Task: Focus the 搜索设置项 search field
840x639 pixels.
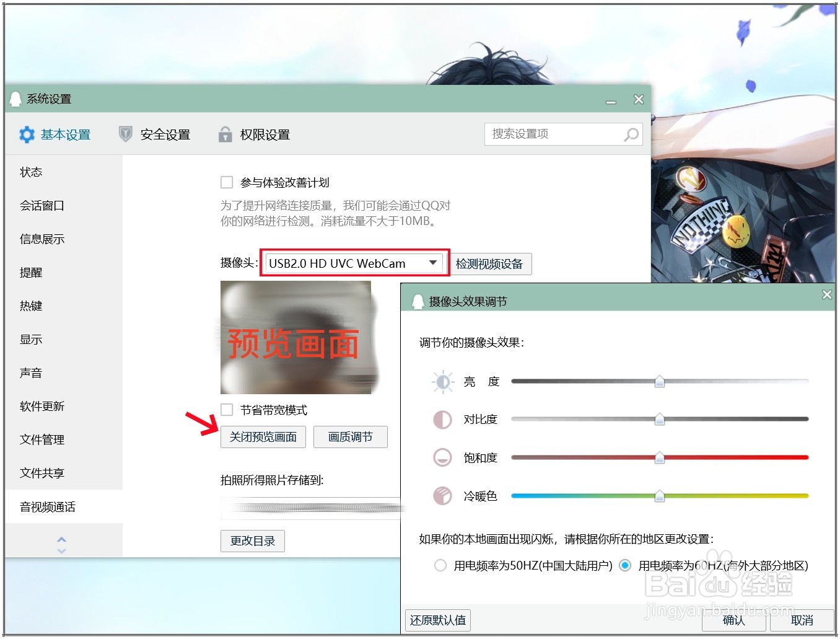Action: pyautogui.click(x=563, y=134)
